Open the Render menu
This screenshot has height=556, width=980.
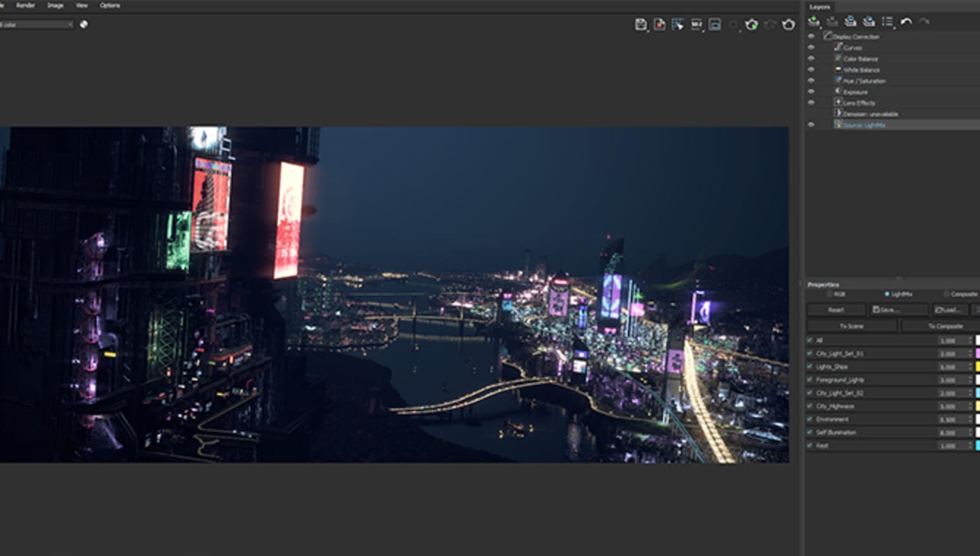point(26,6)
